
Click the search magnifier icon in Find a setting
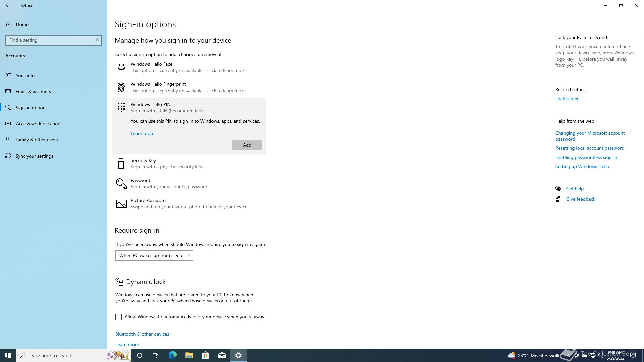point(97,40)
